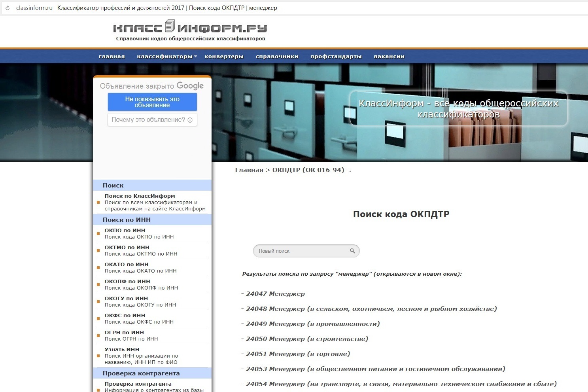Open result '24050 Менеджер (в строительстве)'

(x=307, y=339)
